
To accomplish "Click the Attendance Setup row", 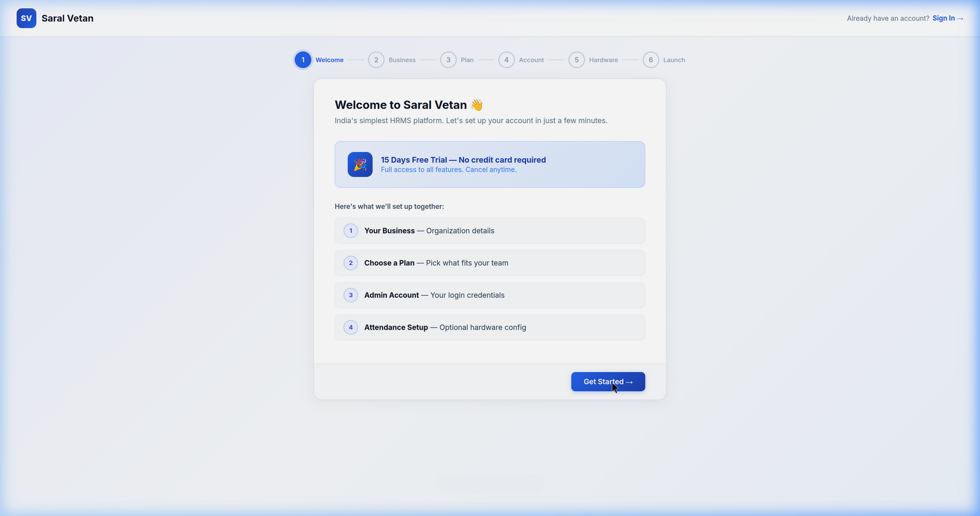I will click(490, 327).
